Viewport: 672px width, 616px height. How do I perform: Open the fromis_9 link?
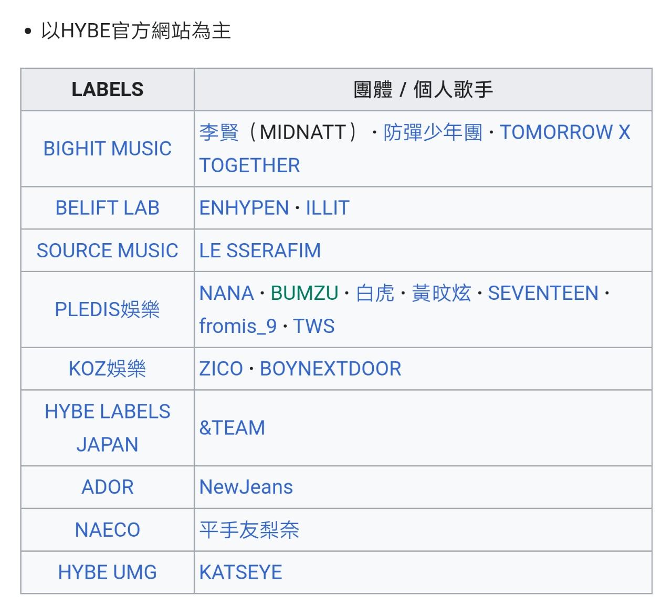238,326
